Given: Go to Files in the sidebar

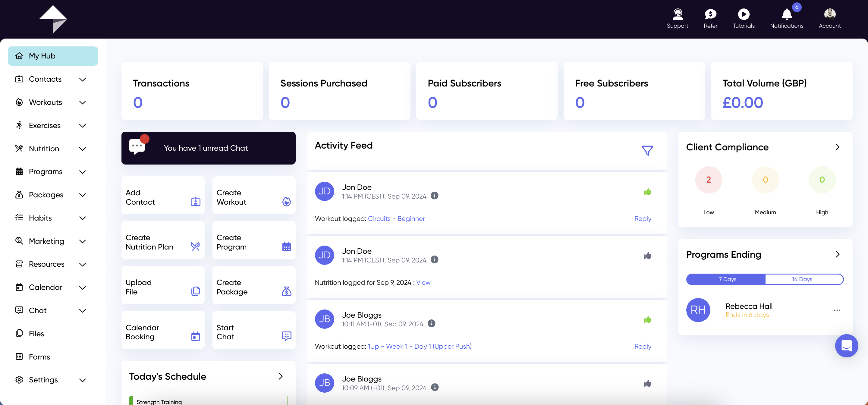Looking at the screenshot, I should (36, 334).
